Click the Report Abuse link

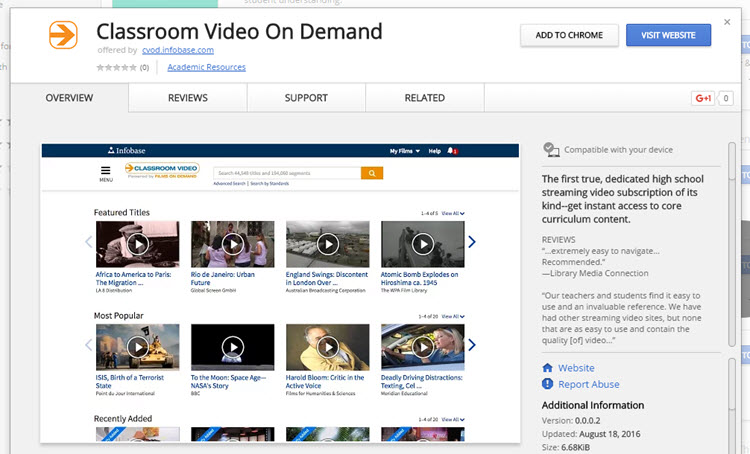[589, 384]
